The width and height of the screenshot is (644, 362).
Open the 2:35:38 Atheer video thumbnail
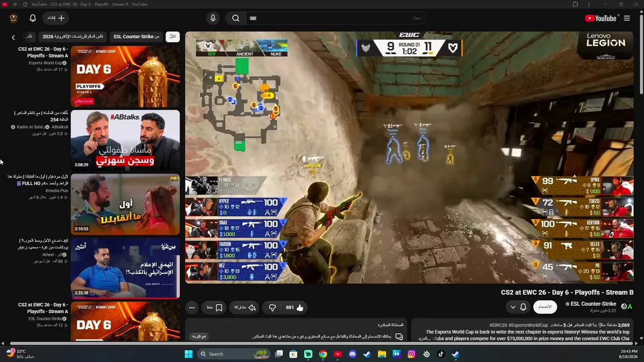pyautogui.click(x=125, y=268)
